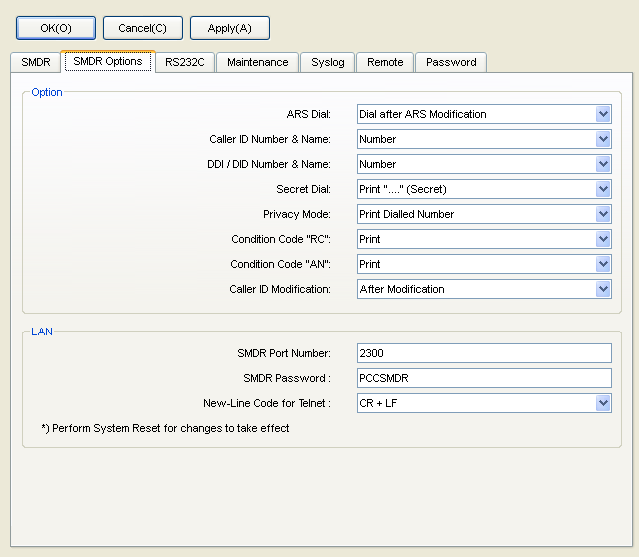
Task: Open Caller ID Number & Name dropdown
Action: click(x=602, y=139)
